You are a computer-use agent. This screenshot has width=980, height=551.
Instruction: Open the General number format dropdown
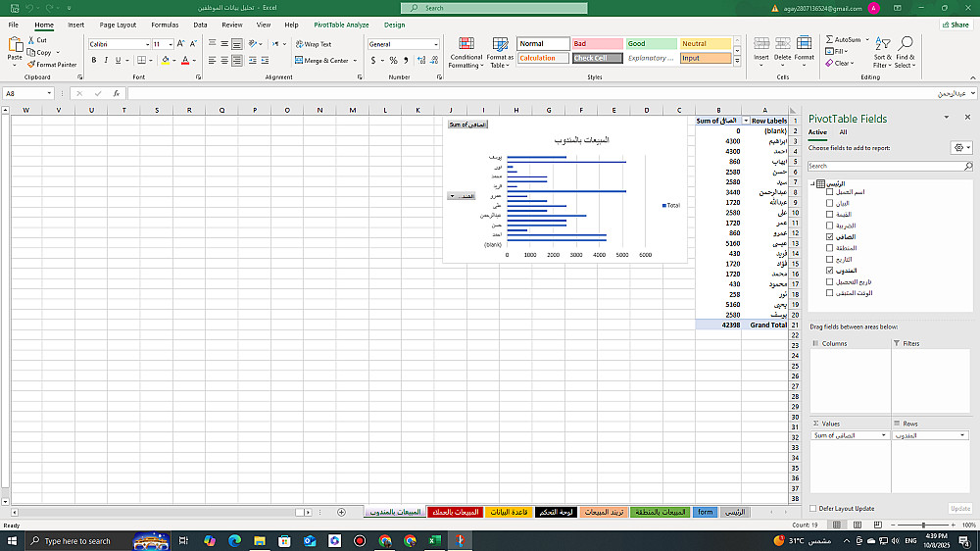click(x=436, y=44)
